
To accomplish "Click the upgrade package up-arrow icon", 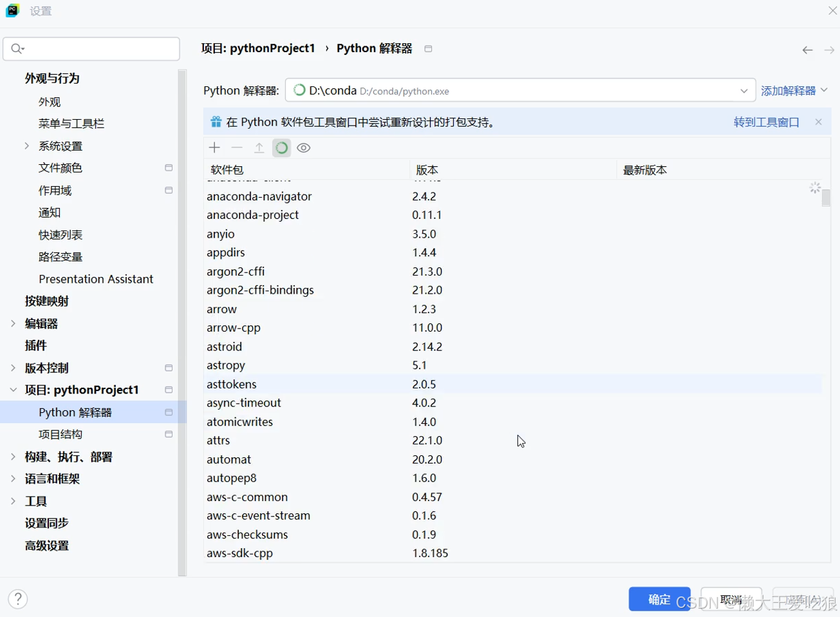I will point(259,147).
